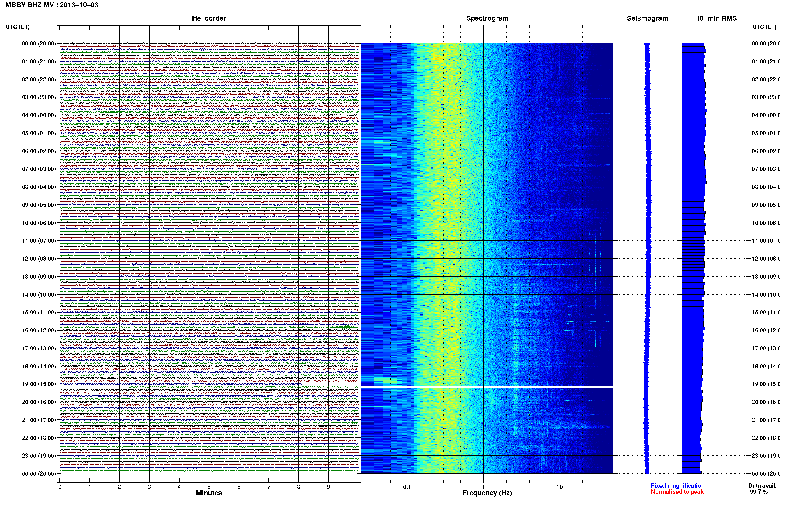Select the 06:00 (02:00) left time label
Viewport: 812px width, 508px height.
point(39,151)
